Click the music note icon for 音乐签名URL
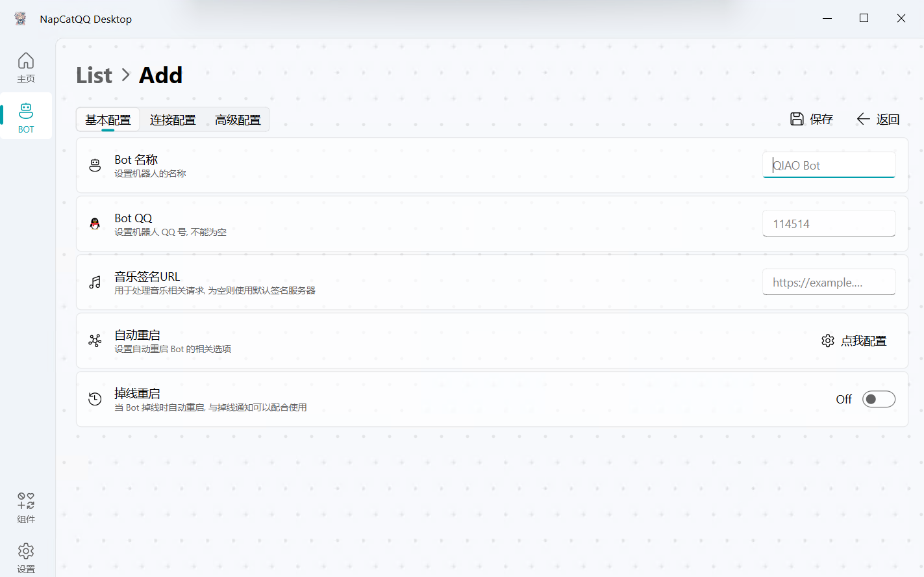This screenshot has height=577, width=924. pyautogui.click(x=95, y=282)
